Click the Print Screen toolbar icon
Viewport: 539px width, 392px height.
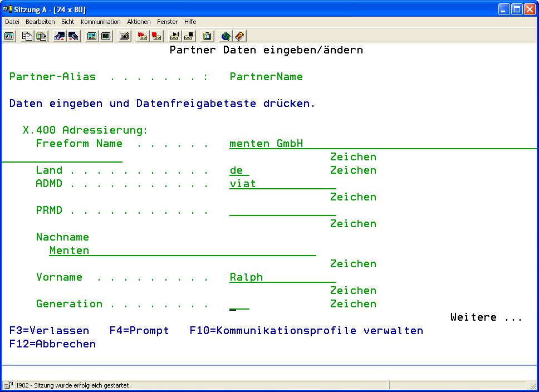click(x=9, y=36)
